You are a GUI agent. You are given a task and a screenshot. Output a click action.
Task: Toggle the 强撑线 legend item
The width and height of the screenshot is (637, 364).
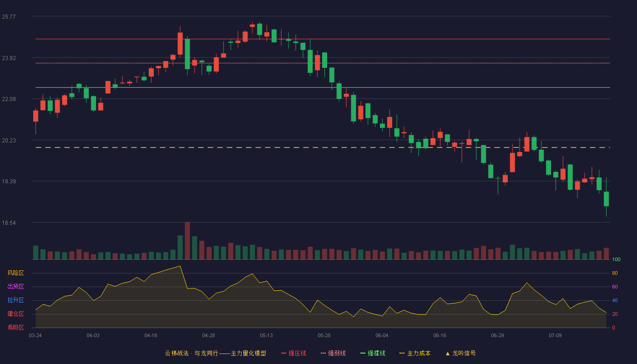tap(373, 353)
